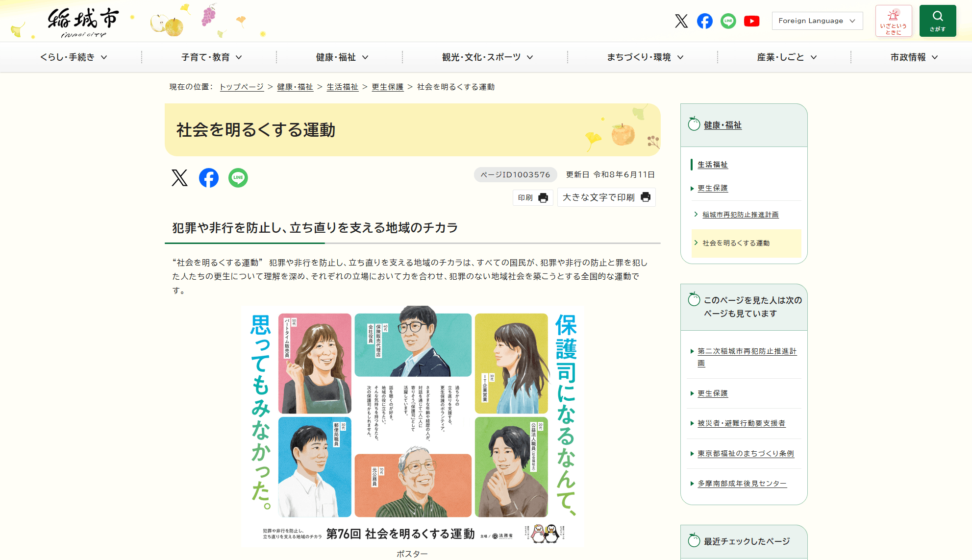The height and width of the screenshot is (560, 972).
Task: Open 東京都福祉のまちづくり条例 link
Action: click(746, 454)
